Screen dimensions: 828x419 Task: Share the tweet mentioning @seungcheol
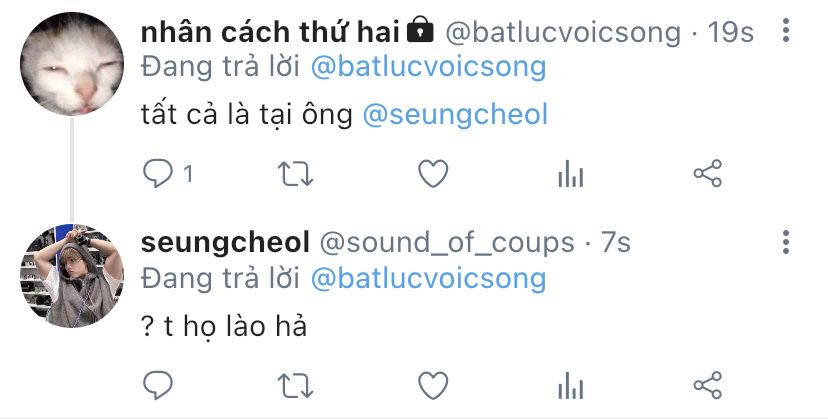pyautogui.click(x=708, y=174)
